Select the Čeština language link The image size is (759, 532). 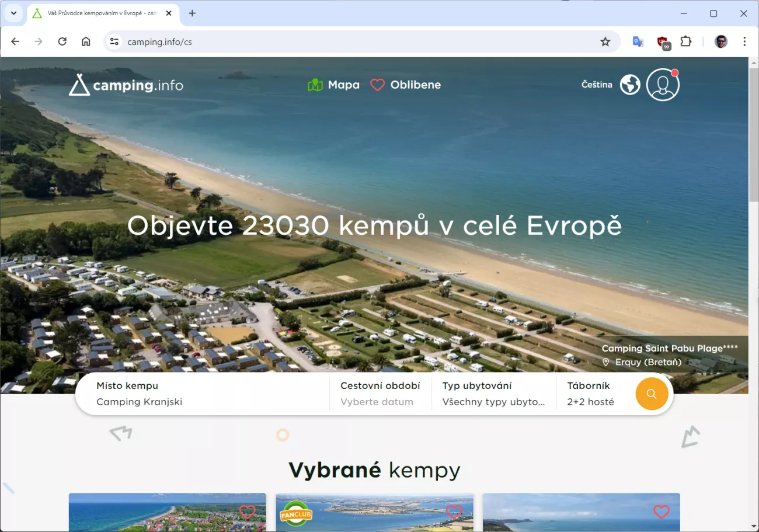[596, 85]
